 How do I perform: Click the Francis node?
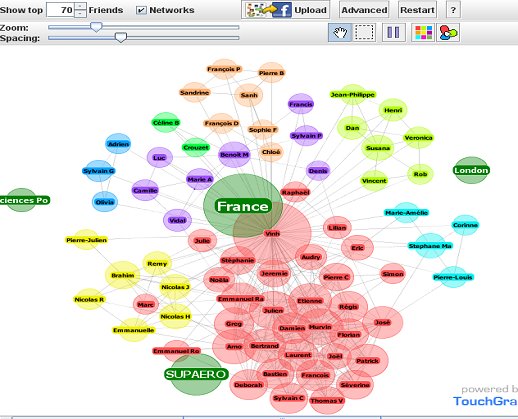click(301, 104)
